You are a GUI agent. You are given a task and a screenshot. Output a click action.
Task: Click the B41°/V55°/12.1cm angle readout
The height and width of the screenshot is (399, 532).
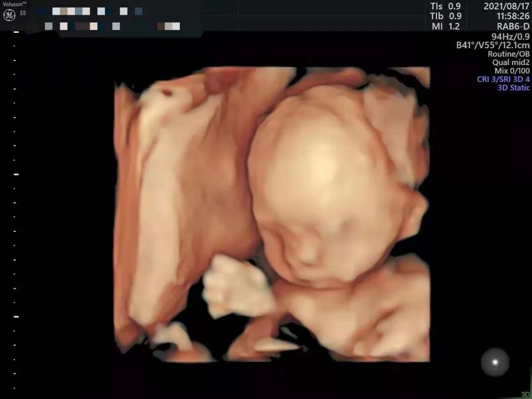click(x=493, y=45)
